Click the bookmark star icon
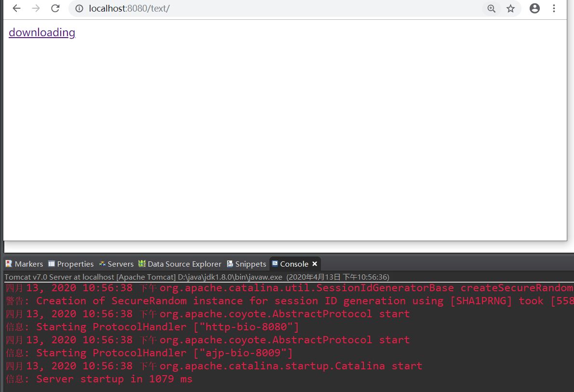This screenshot has height=392, width=574. coord(510,8)
